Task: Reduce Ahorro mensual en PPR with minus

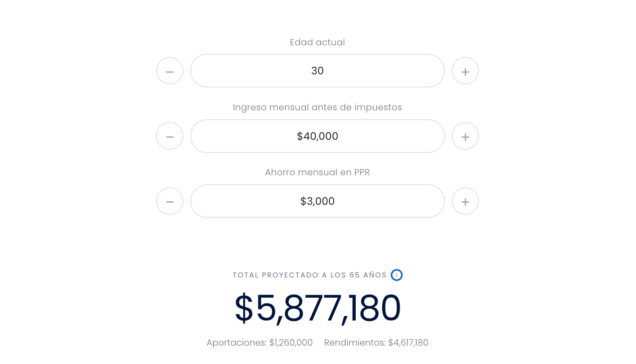Action: [170, 201]
